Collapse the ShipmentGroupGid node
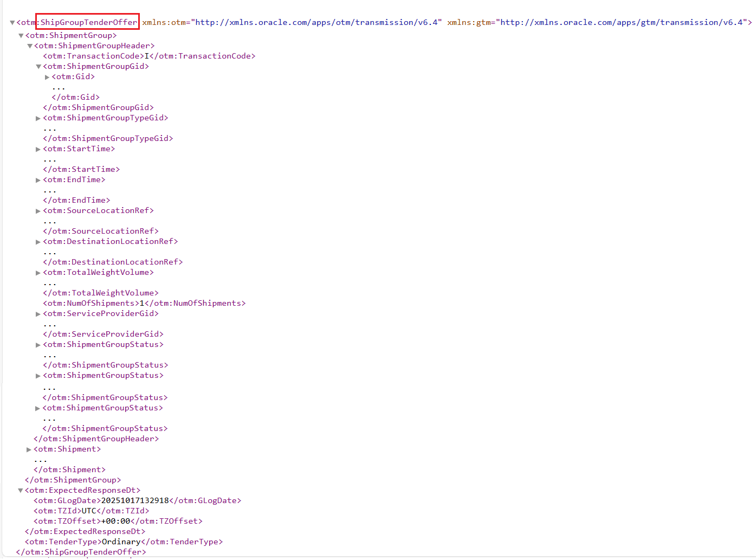This screenshot has height=560, width=756. click(x=38, y=66)
